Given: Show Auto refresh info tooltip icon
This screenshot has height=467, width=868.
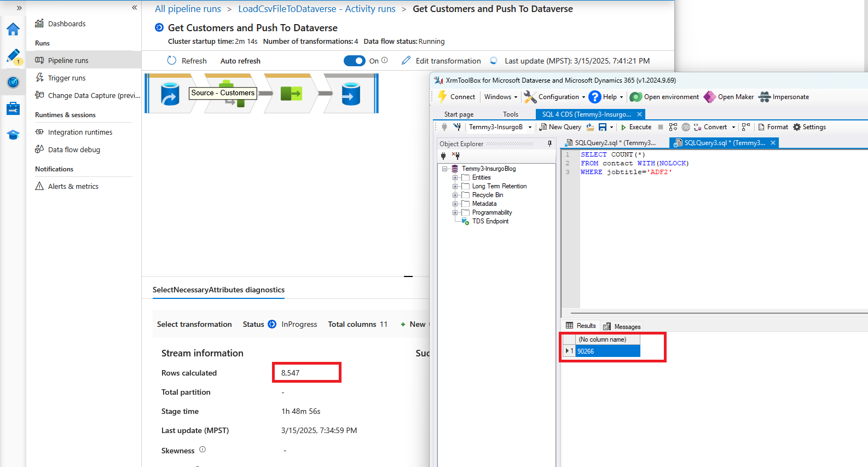Looking at the screenshot, I should click(x=385, y=60).
